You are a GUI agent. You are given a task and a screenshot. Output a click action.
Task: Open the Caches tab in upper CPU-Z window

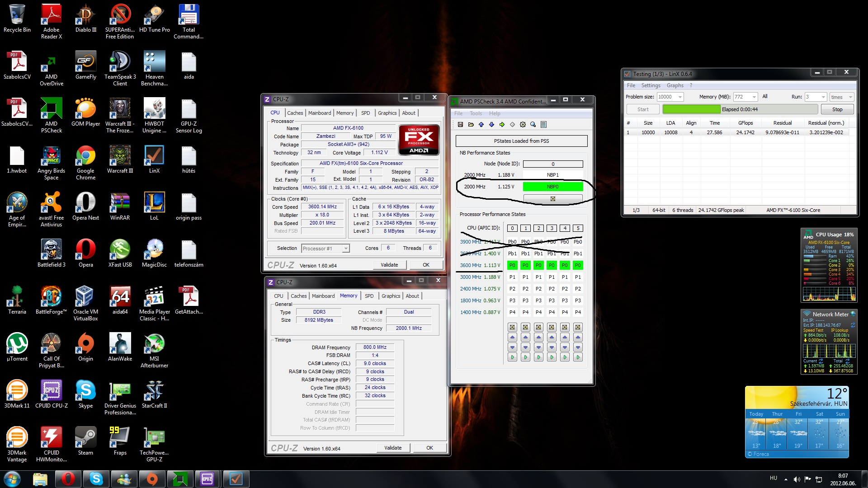tap(295, 113)
